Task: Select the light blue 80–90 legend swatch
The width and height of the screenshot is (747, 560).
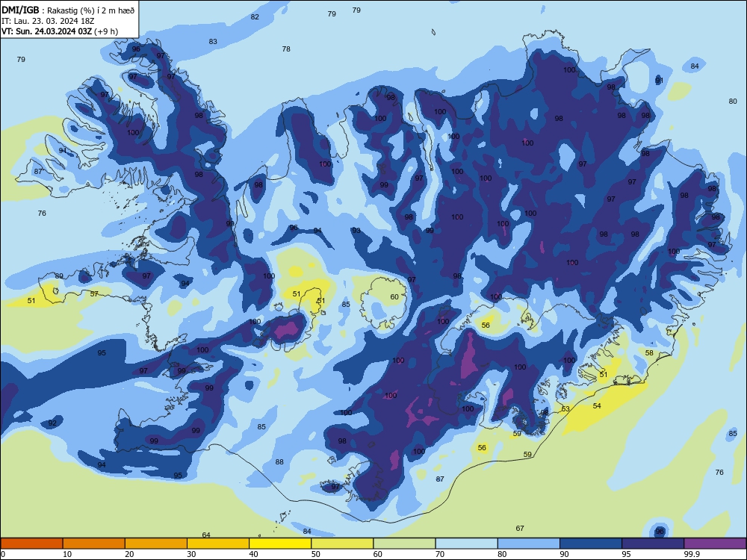Action: click(529, 544)
